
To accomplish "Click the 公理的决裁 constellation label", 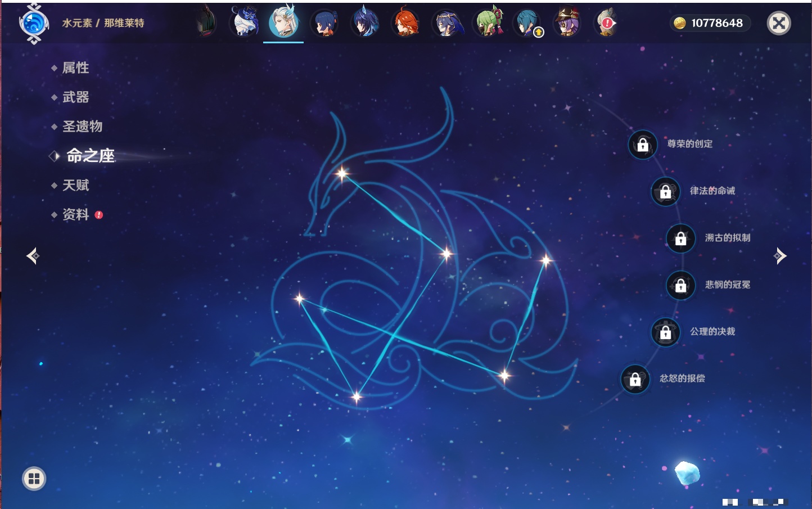I will 712,331.
